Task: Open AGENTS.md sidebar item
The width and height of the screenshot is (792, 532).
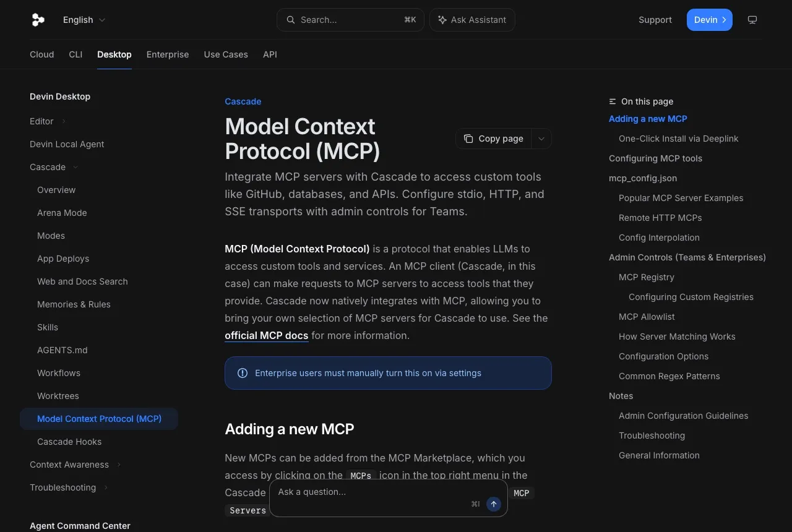Action: click(x=62, y=350)
